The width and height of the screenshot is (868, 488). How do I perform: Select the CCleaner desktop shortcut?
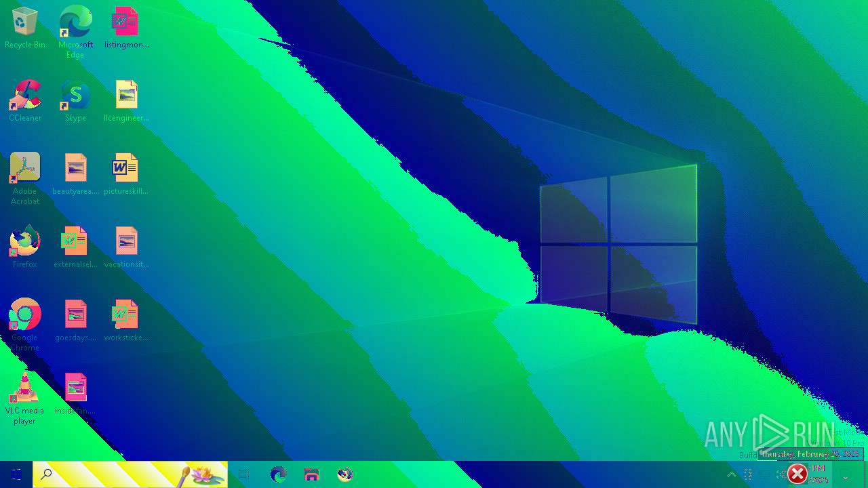(x=25, y=100)
